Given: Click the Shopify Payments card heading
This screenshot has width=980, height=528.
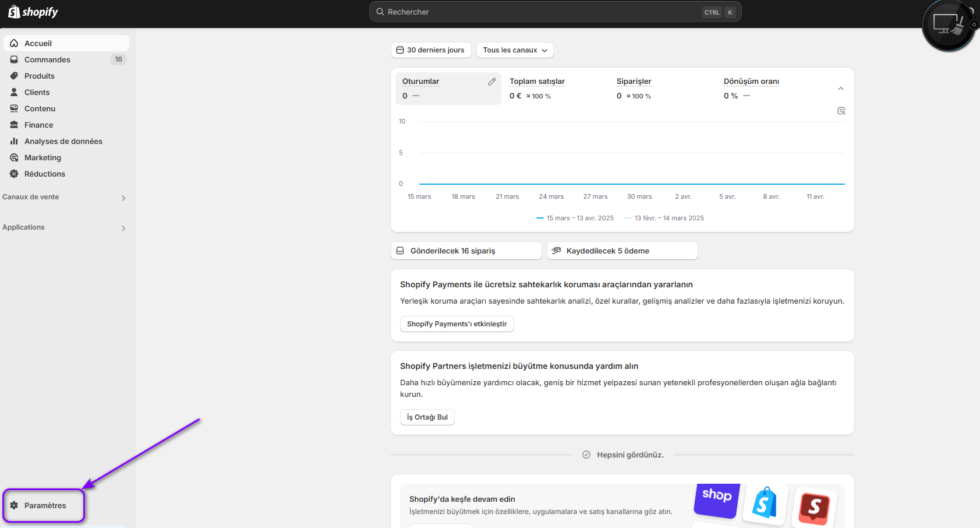Looking at the screenshot, I should click(x=546, y=284).
